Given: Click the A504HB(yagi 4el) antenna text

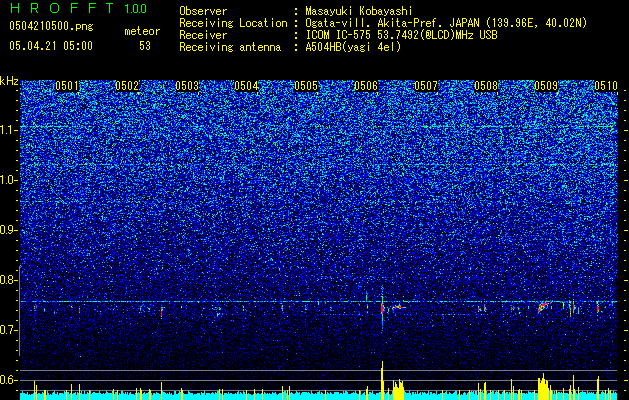Looking at the screenshot, I should coord(353,47).
